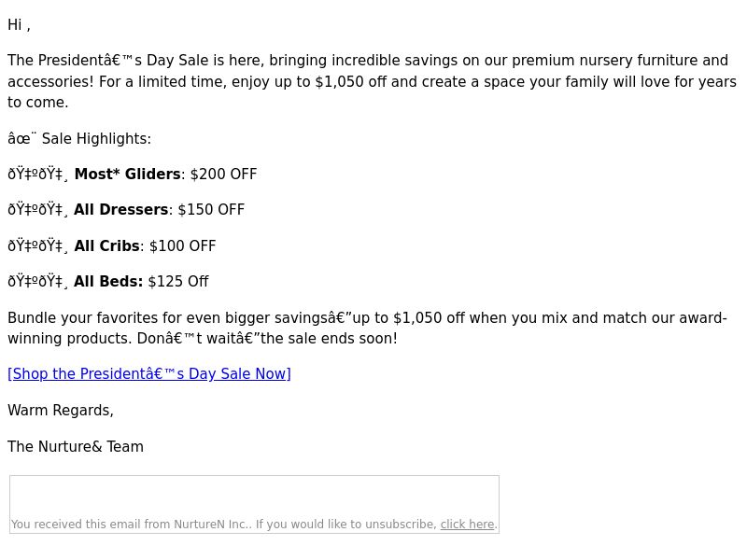Image resolution: width=747 pixels, height=560 pixels.
Task: Click the bold 'All Beds:' text
Action: (x=108, y=282)
